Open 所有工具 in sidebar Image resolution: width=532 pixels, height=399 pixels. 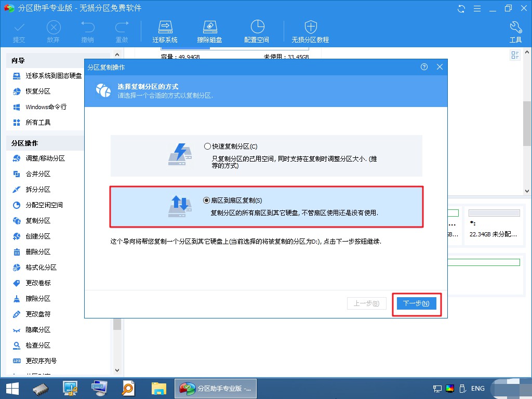coord(32,123)
